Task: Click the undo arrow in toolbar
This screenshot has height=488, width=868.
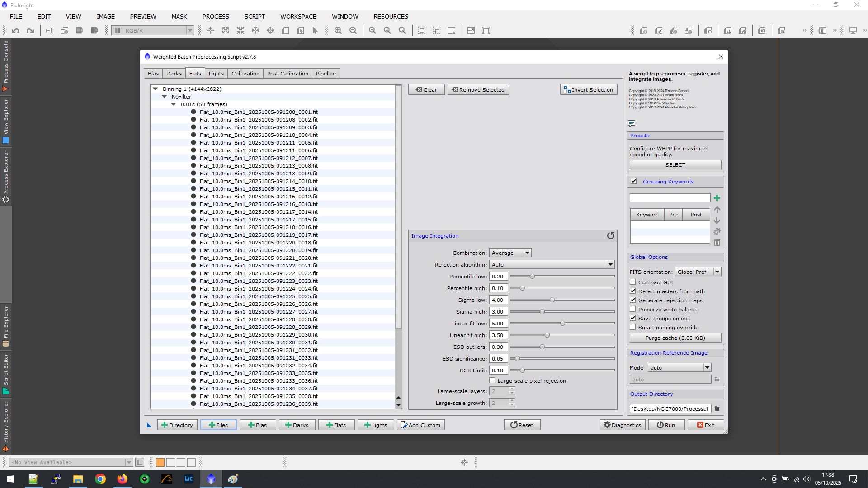Action: click(15, 30)
